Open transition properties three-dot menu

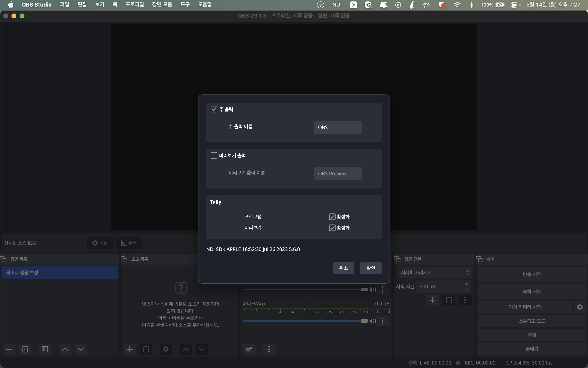[x=465, y=300]
